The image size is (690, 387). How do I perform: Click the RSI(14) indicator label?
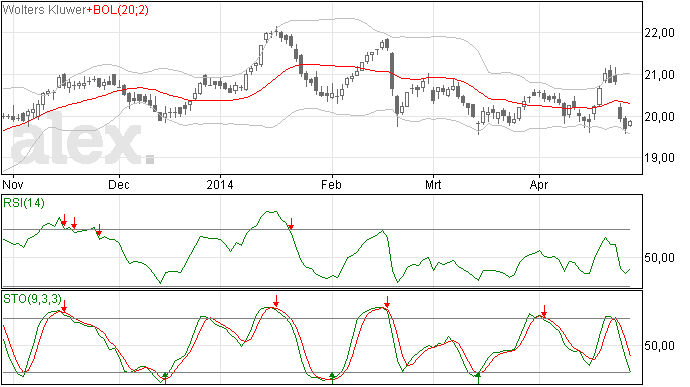pyautogui.click(x=24, y=203)
